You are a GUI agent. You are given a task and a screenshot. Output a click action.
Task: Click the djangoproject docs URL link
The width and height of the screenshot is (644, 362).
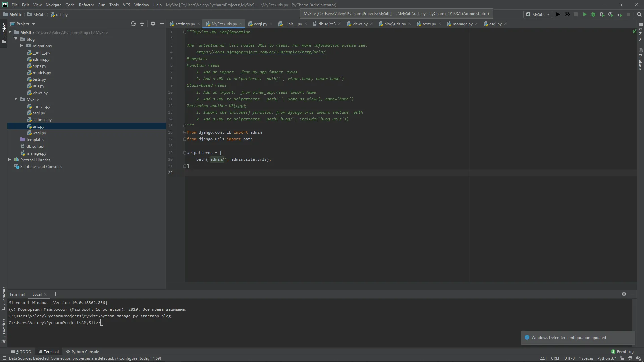point(261,52)
